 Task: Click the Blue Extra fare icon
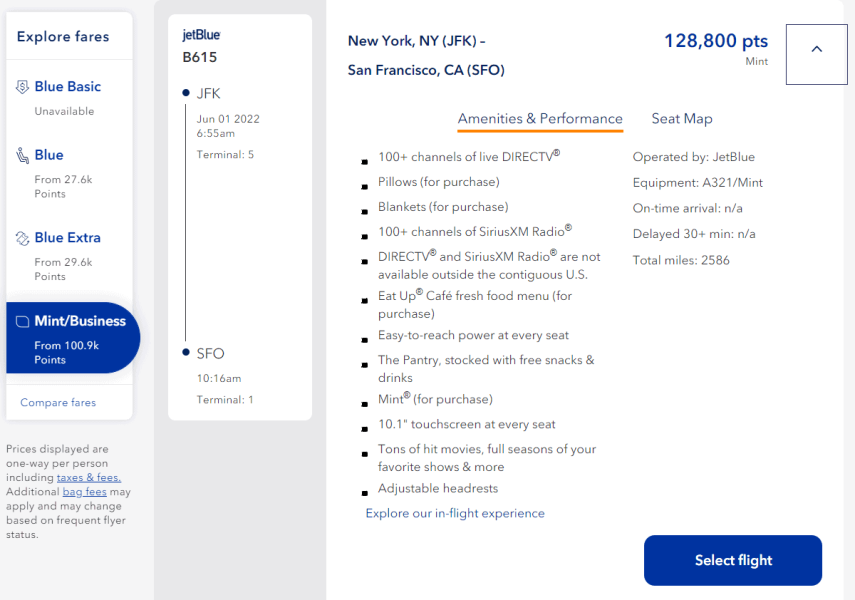22,238
